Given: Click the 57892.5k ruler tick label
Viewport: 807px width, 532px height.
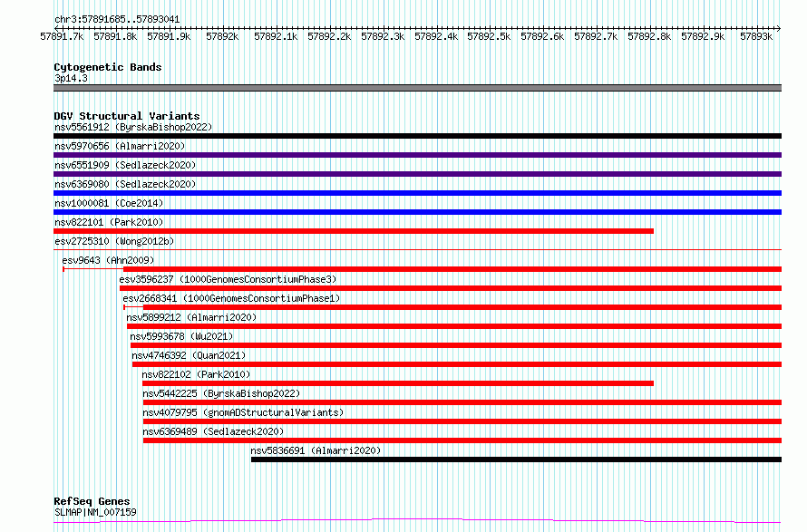Looking at the screenshot, I should [489, 36].
